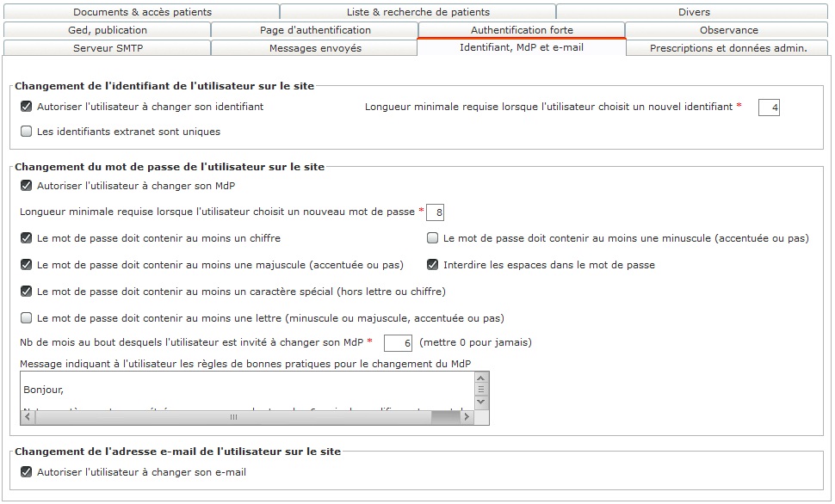Enable Les identifiants extranet sont uniques
The image size is (835, 504).
point(26,132)
